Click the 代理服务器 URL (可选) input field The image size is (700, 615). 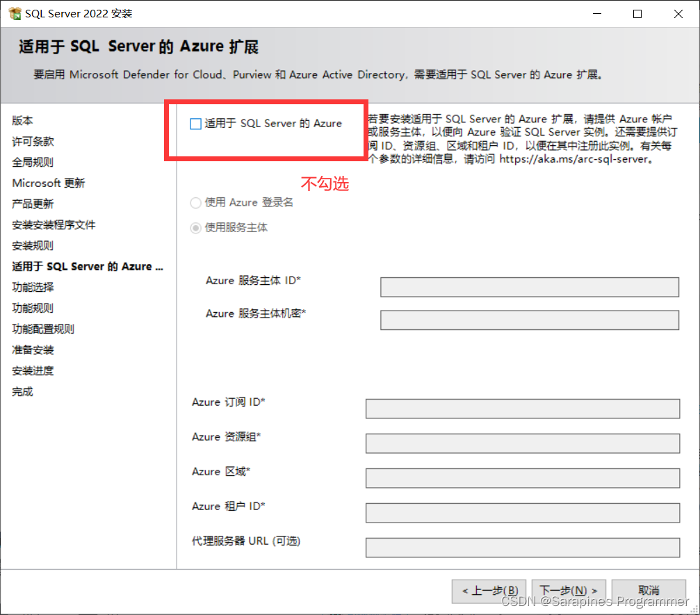tap(522, 548)
